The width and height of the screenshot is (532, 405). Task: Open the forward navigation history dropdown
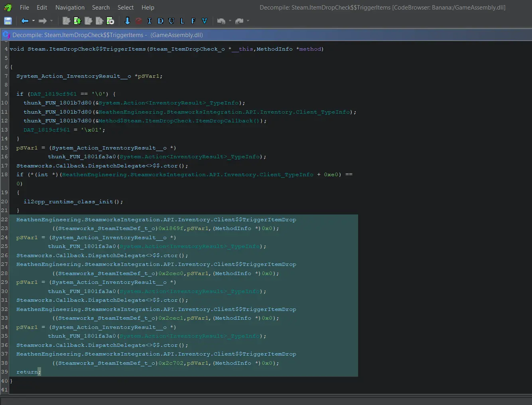tap(51, 21)
